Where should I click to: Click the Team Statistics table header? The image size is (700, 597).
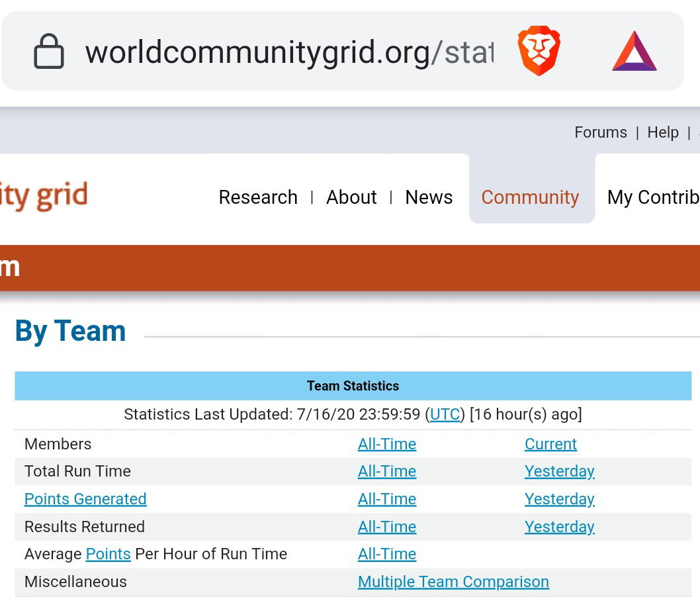click(353, 386)
